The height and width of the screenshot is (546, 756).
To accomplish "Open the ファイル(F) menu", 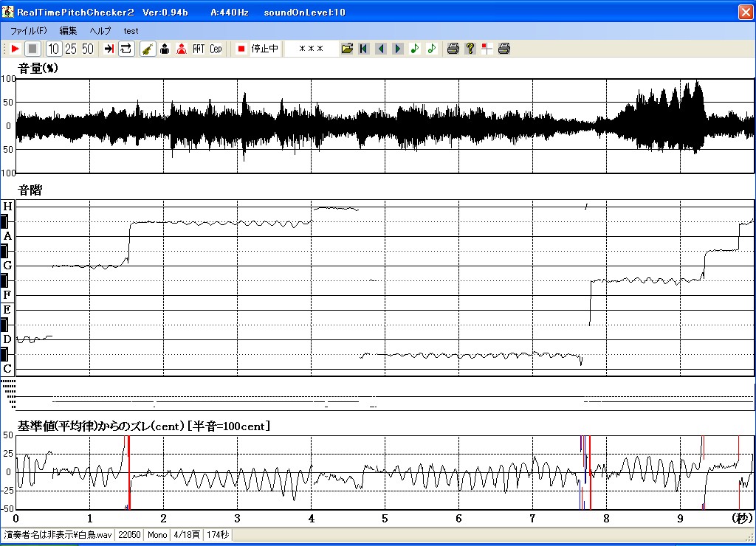I will tap(29, 31).
